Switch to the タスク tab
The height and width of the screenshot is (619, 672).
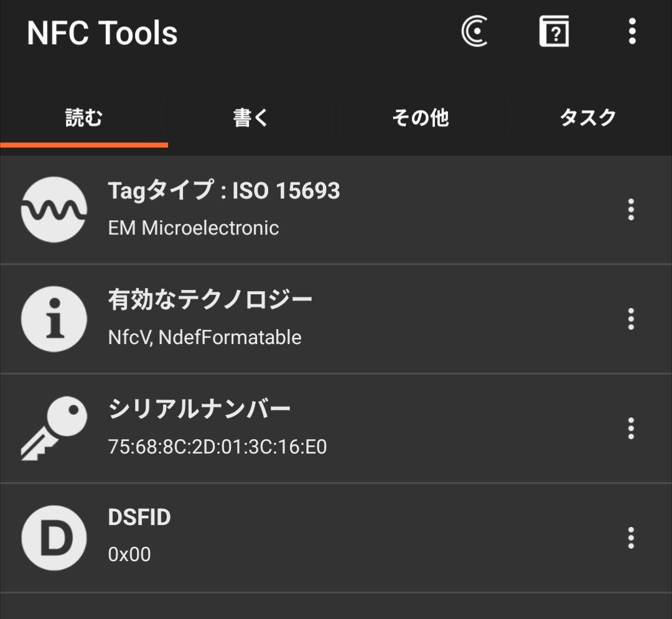588,118
